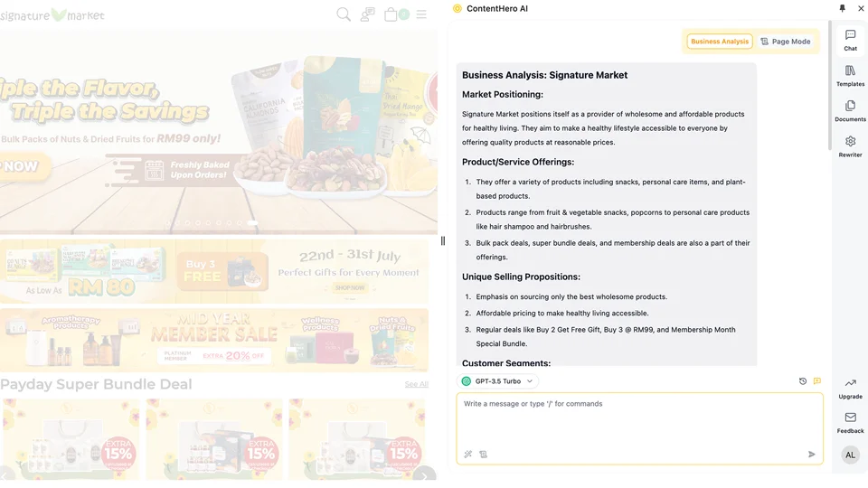Image resolution: width=868 pixels, height=488 pixels.
Task: Click the message input field
Action: (x=639, y=421)
